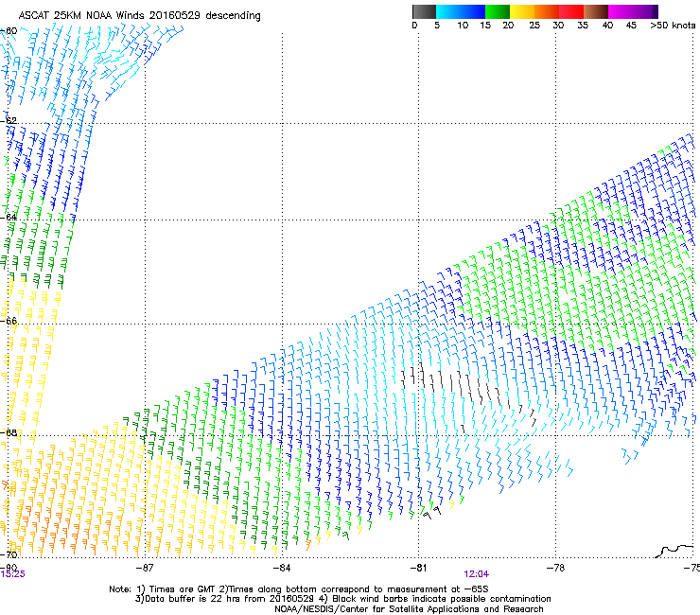Click the purple '15:25' swath time label
This screenshot has width=700, height=615.
[x=13, y=574]
